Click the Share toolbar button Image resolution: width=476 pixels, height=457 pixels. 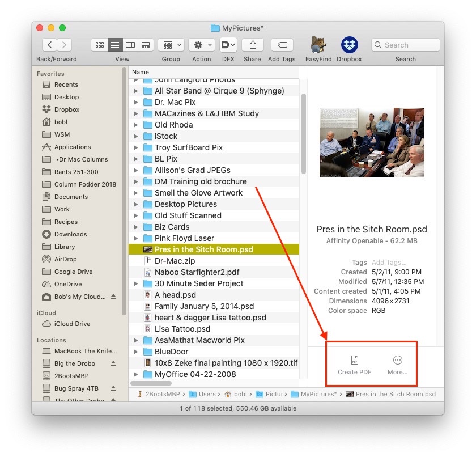[x=252, y=45]
